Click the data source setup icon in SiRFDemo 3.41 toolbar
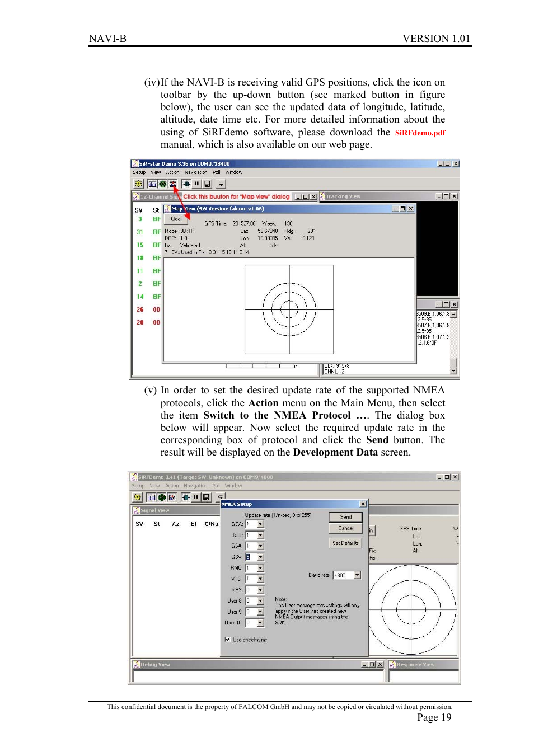Viewport: 534px width, 756px height. (x=137, y=497)
